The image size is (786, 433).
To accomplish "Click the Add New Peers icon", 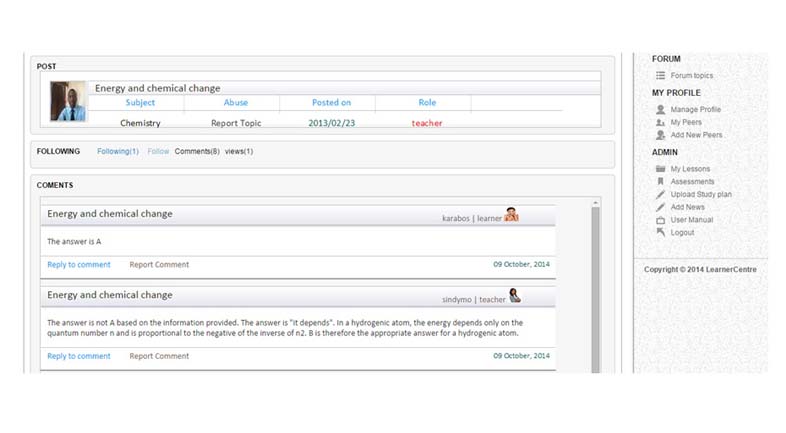I will coord(660,135).
